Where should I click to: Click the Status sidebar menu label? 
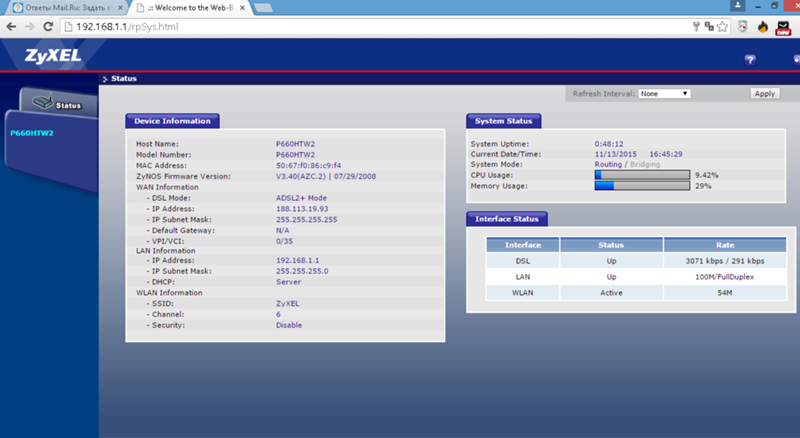pyautogui.click(x=68, y=106)
